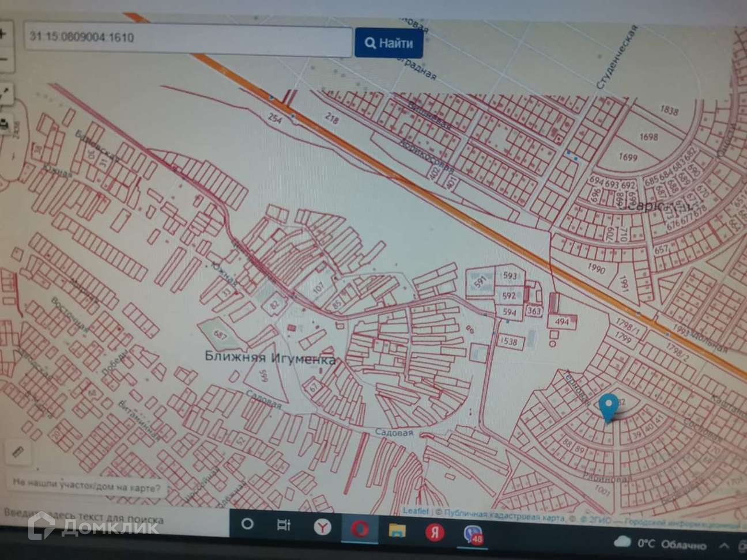The height and width of the screenshot is (560, 747).
Task: Click the Студенческая street label
Action: point(617,57)
